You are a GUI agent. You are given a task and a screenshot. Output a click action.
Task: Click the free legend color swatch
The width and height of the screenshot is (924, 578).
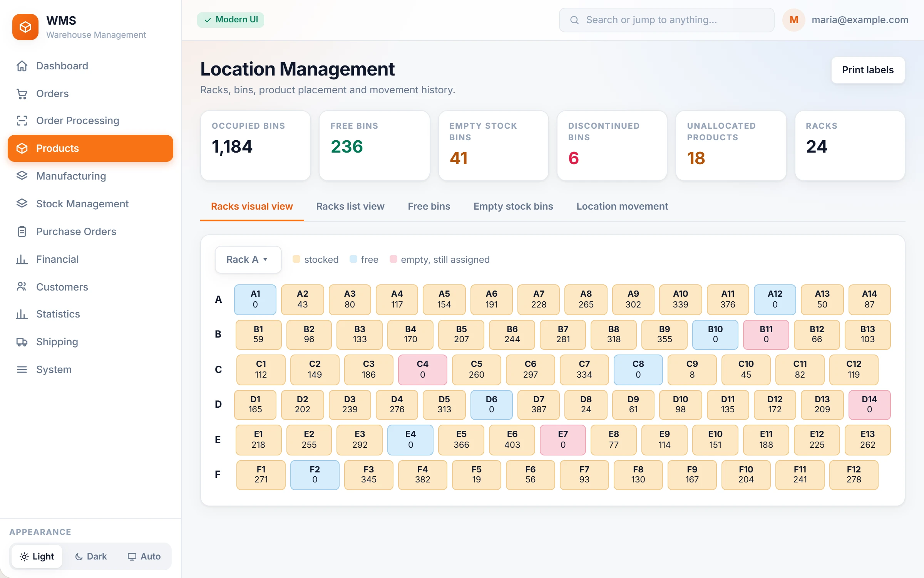(x=353, y=259)
